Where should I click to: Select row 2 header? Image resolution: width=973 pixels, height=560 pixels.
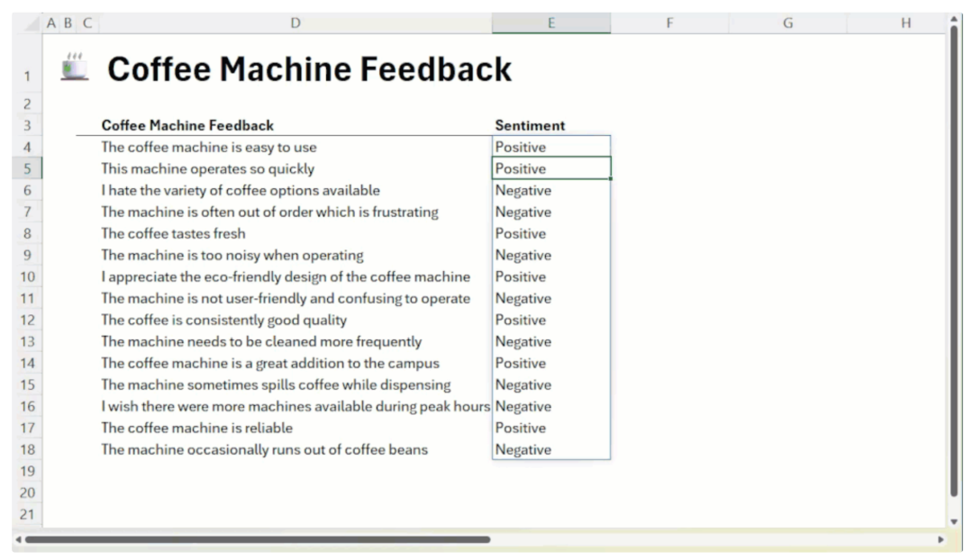click(x=27, y=104)
